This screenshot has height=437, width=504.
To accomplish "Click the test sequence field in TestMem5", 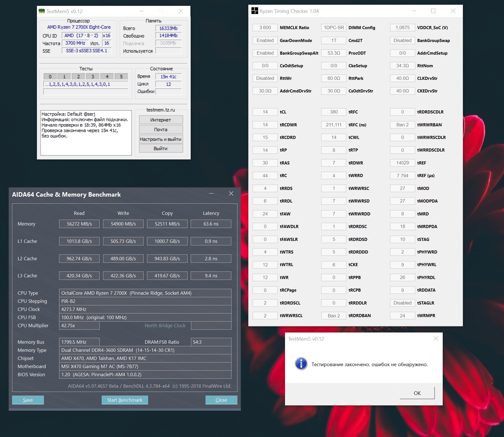I will click(86, 84).
